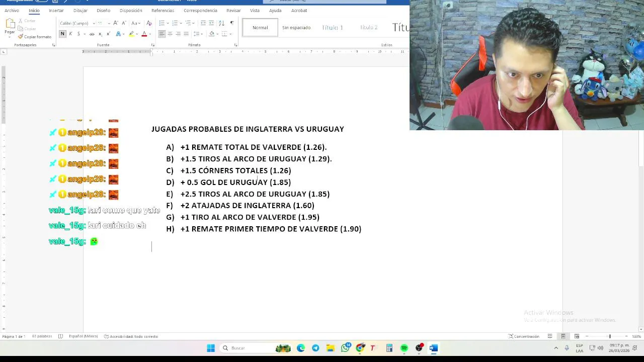Toggle italic K button
644x362 pixels.
point(70,34)
